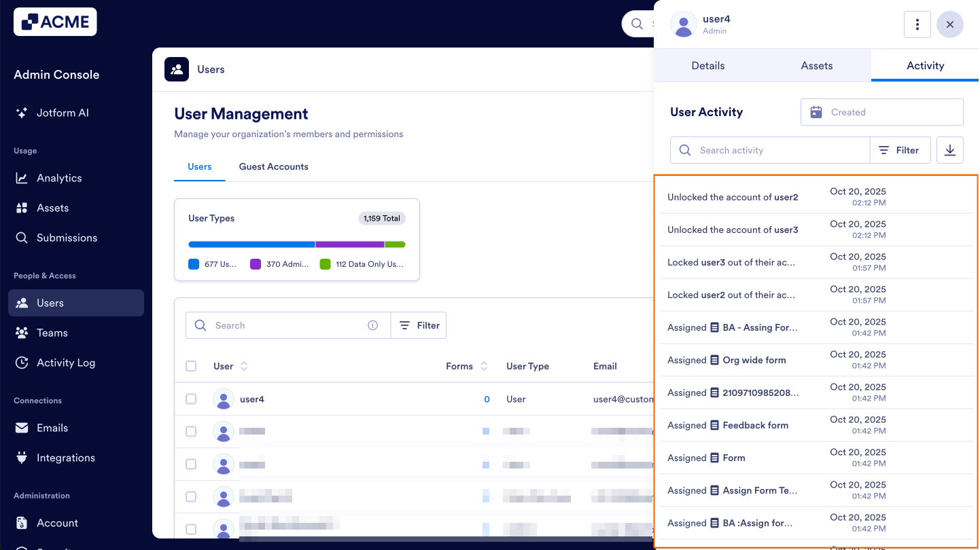
Task: Open the Filter options in the activity panel
Action: (x=900, y=149)
